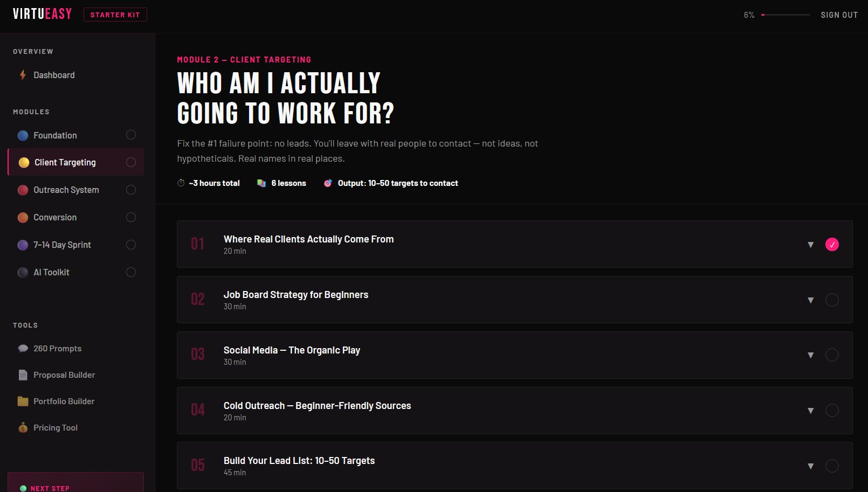Click the lesson number 03
The width and height of the screenshot is (868, 492).
[198, 355]
